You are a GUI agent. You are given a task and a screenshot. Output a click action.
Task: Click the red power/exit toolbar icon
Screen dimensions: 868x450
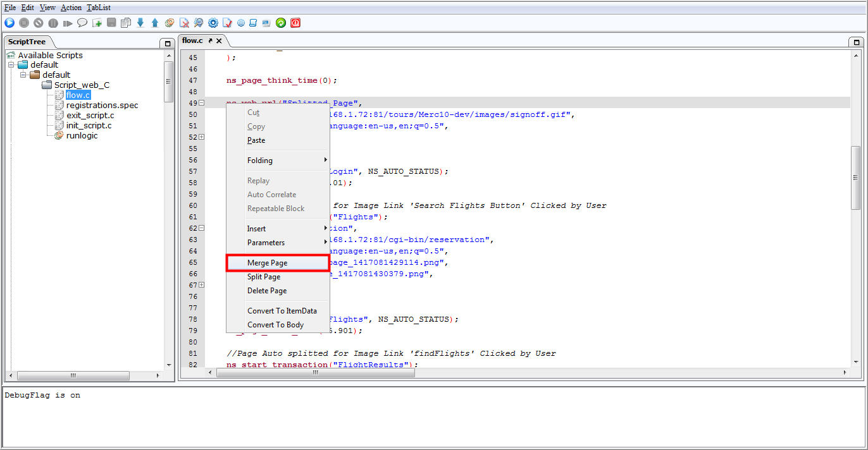click(295, 23)
